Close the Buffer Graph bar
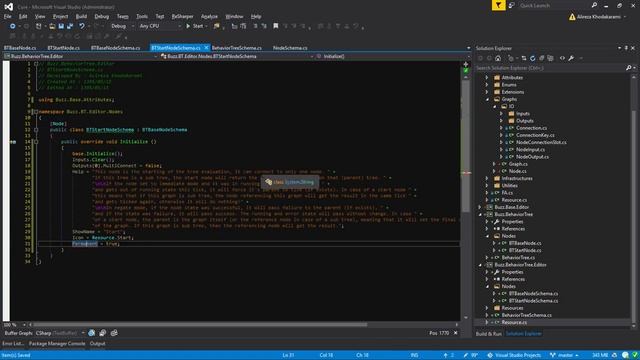 click(x=456, y=333)
